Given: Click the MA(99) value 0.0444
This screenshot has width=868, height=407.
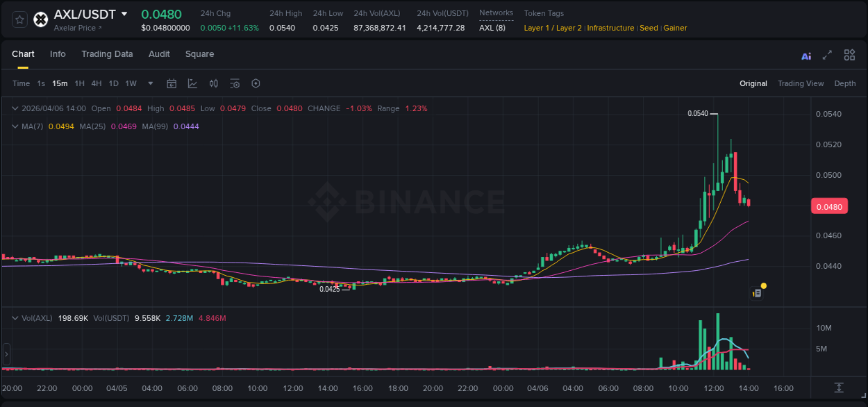Looking at the screenshot, I should click(x=186, y=126).
